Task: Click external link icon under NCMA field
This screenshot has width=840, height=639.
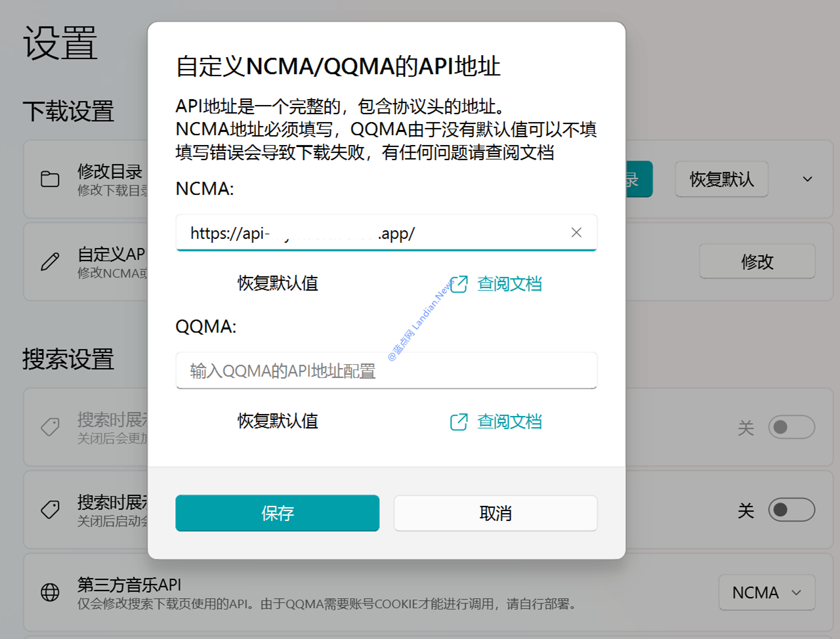Action: click(x=459, y=284)
